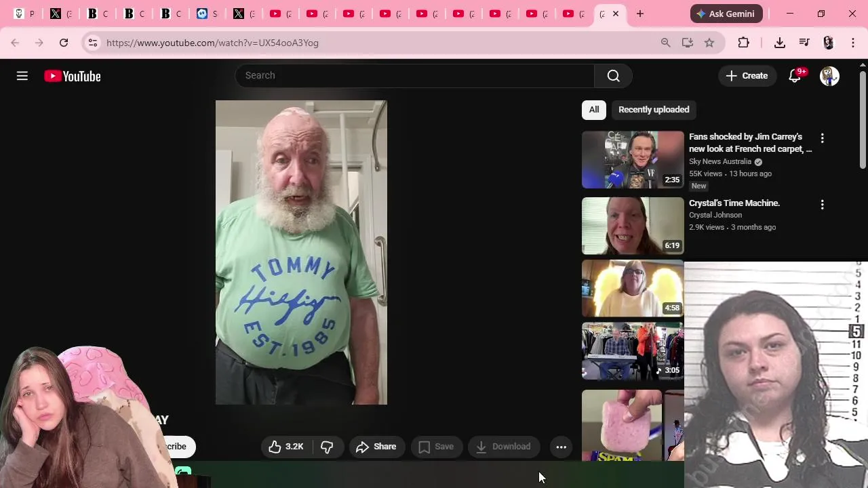This screenshot has height=488, width=868.
Task: Open the Fans shocked by Jim Carrey title
Action: [x=750, y=143]
